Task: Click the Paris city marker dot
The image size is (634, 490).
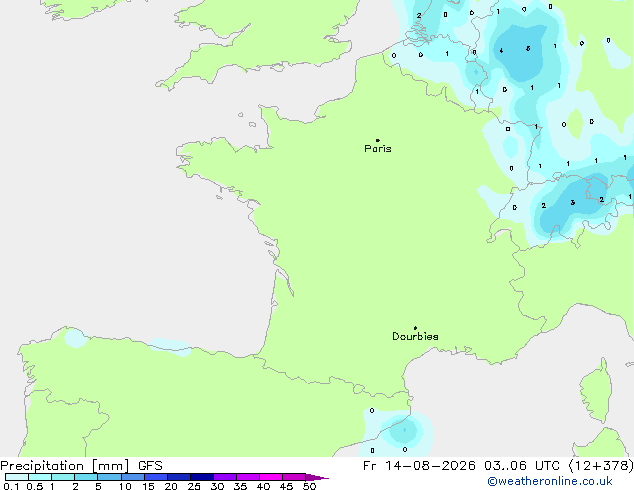Action: pyautogui.click(x=378, y=140)
